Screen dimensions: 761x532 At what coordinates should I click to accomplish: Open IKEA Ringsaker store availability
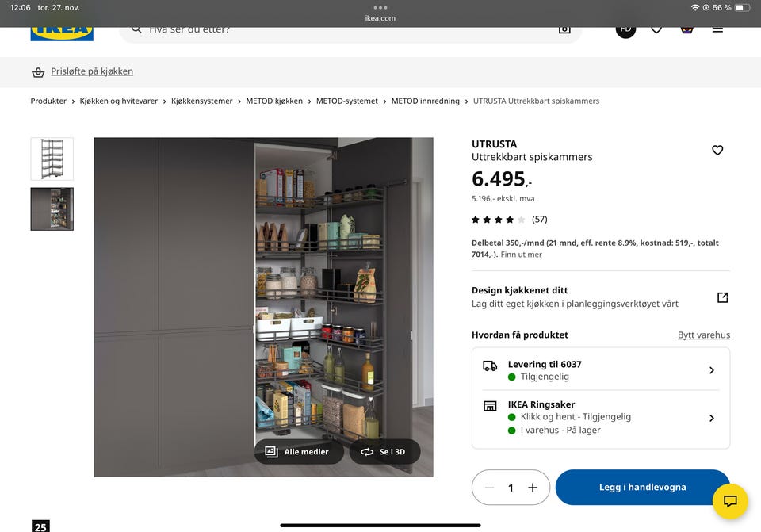601,418
